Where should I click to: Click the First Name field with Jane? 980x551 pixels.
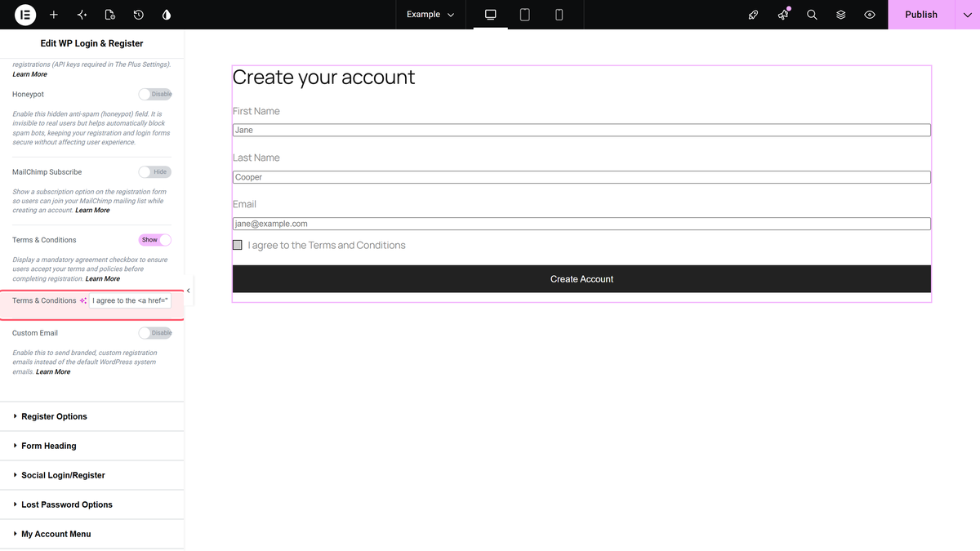point(581,131)
